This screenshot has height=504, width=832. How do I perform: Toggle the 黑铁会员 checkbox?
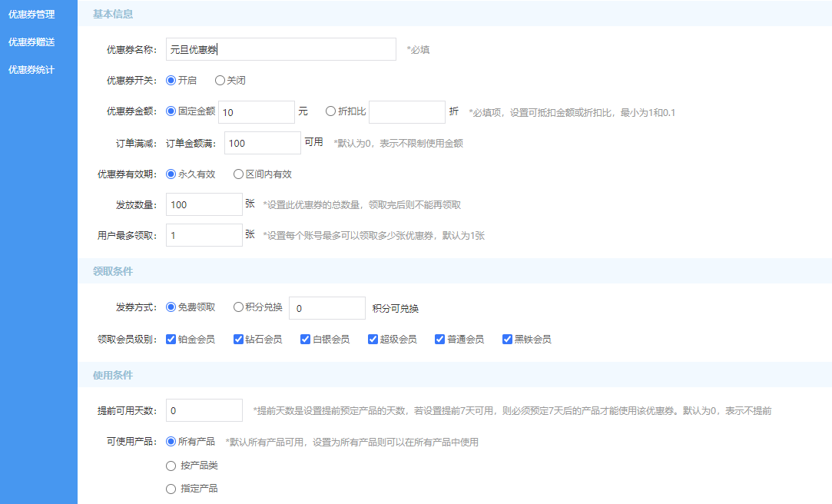[507, 339]
